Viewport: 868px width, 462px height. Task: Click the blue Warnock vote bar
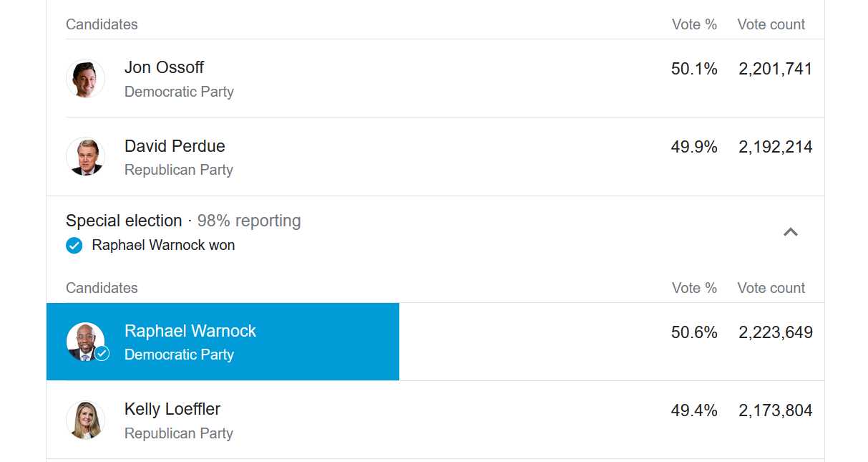[322, 342]
